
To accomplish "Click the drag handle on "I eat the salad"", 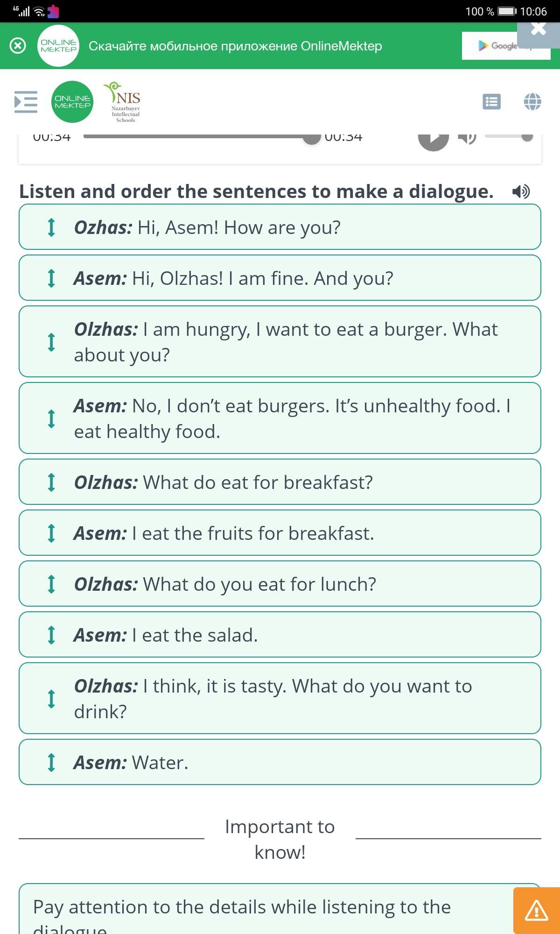I will pos(51,635).
